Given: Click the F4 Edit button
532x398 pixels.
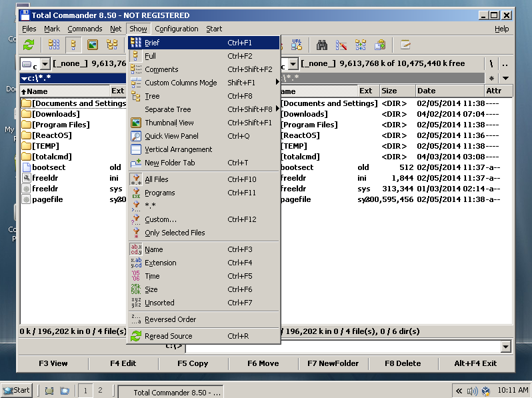Looking at the screenshot, I should point(123,363).
